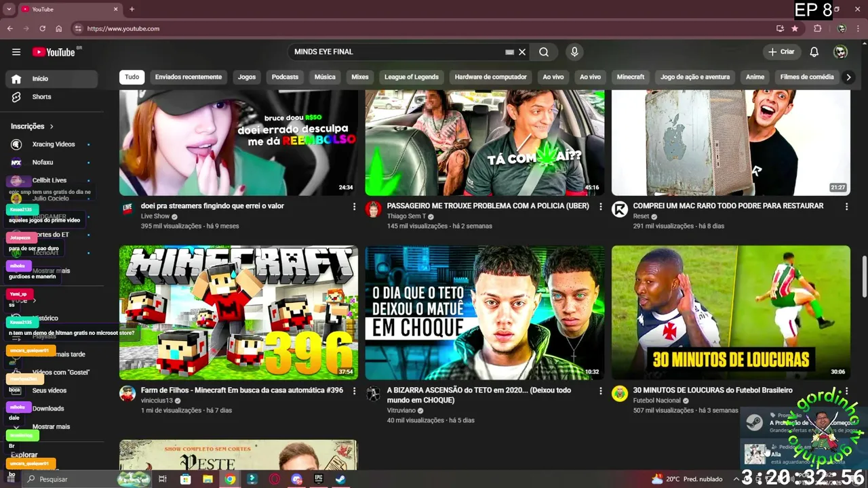The width and height of the screenshot is (868, 488).
Task: Select the Hardware de computador chip
Action: [491, 77]
